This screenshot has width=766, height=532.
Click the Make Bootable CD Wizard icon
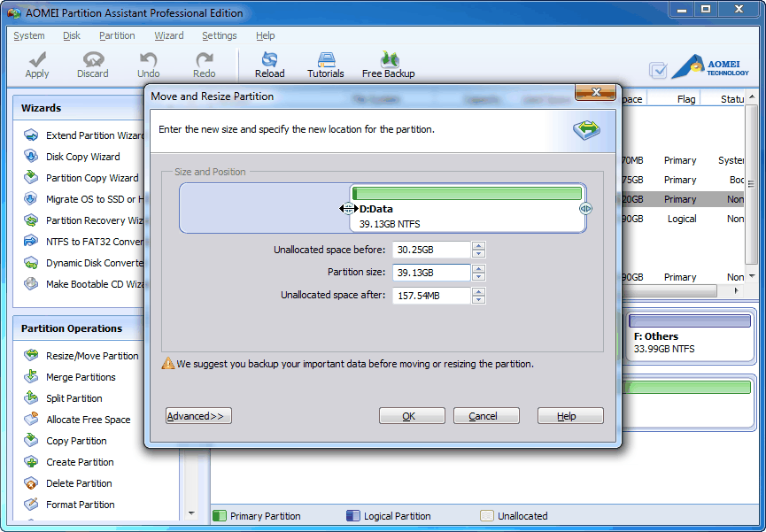31,284
